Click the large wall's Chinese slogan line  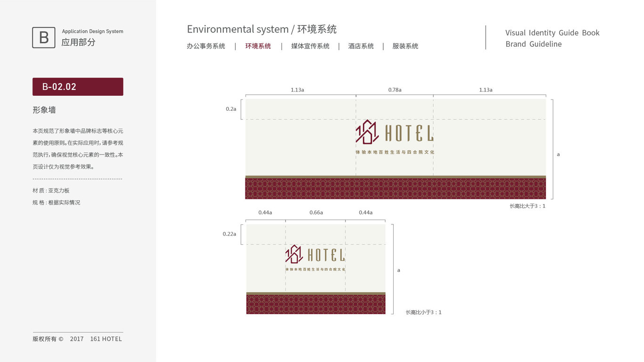click(395, 152)
